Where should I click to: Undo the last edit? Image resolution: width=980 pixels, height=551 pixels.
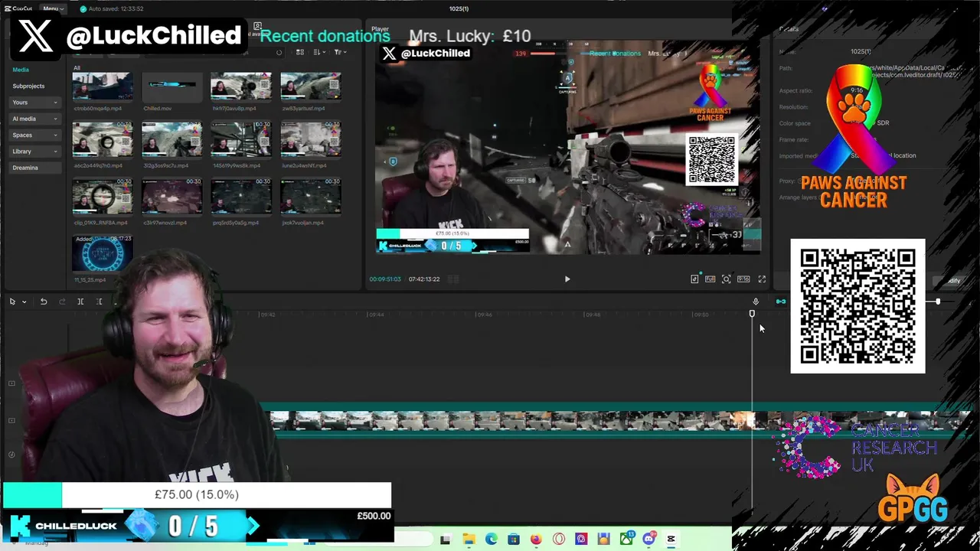pyautogui.click(x=44, y=302)
